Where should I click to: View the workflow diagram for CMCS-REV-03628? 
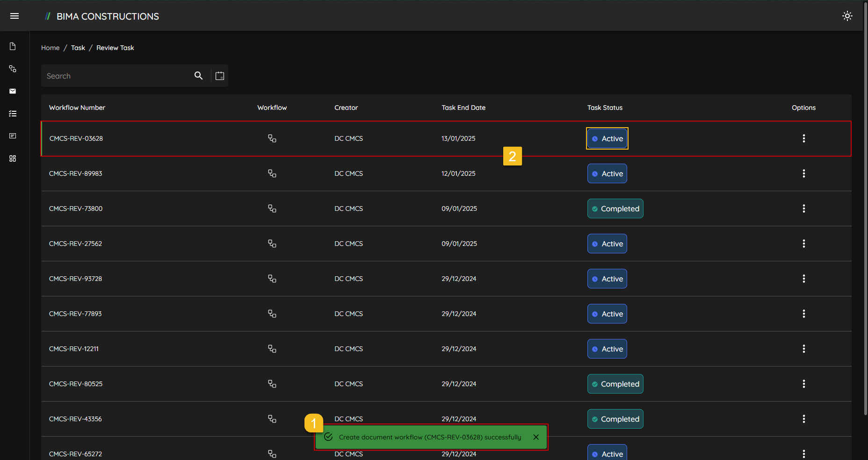(x=272, y=138)
